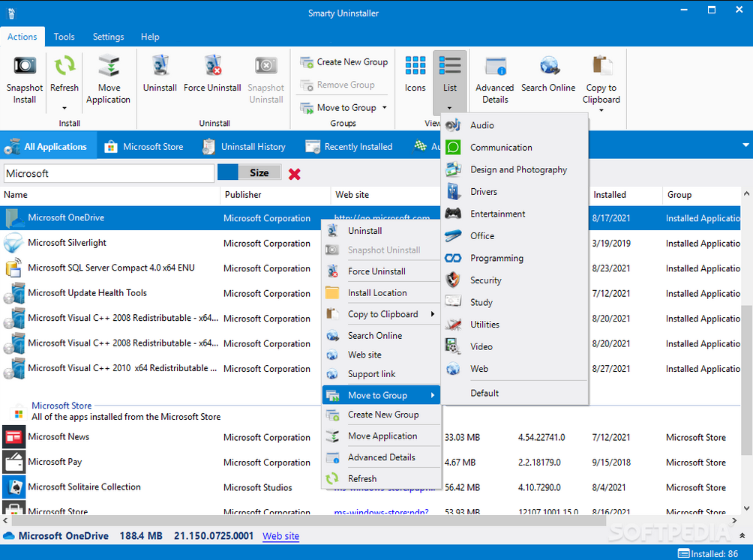753x560 pixels.
Task: Open Copy to Clipboard ribbon dropdown arrow
Action: 601,110
